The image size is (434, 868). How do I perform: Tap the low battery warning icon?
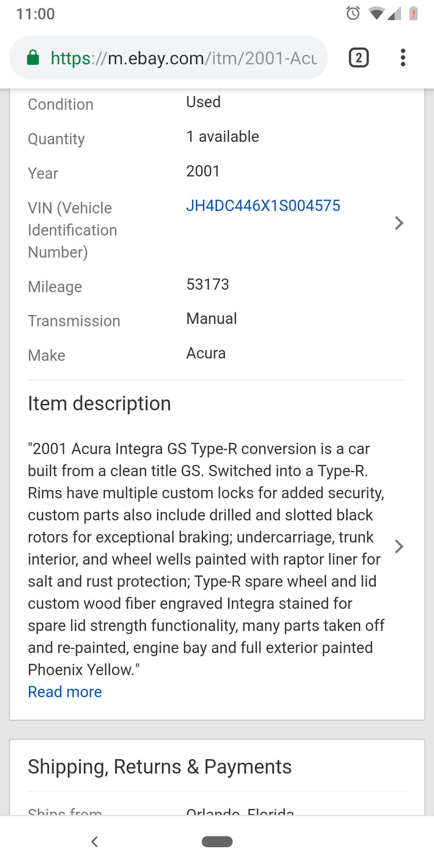[x=414, y=13]
